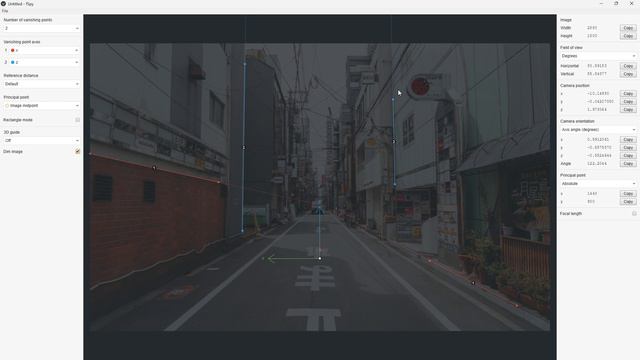The width and height of the screenshot is (640, 360).
Task: Select the midpoint handle of the left red line
Action: pos(154,168)
